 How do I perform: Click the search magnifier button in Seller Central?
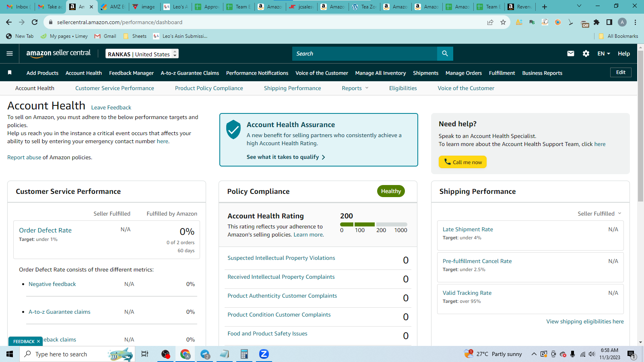tap(445, 53)
